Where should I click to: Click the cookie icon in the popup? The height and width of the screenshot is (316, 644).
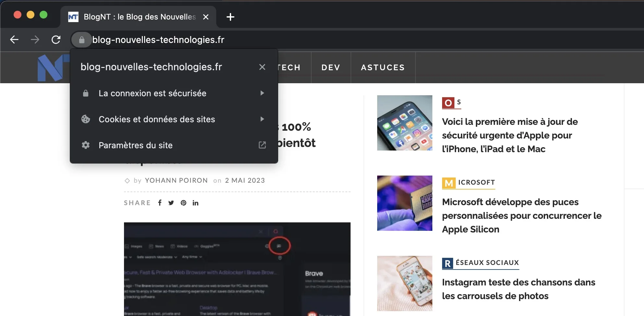(x=86, y=119)
